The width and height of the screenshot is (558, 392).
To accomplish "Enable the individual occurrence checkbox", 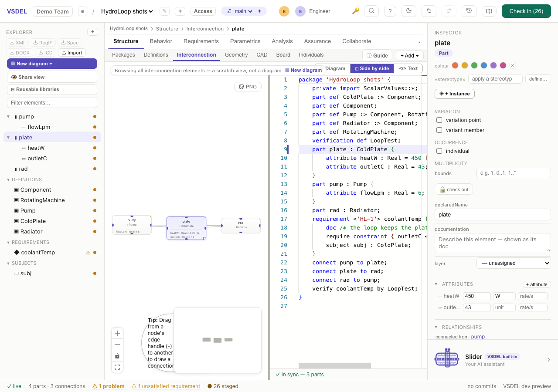I will point(439,151).
